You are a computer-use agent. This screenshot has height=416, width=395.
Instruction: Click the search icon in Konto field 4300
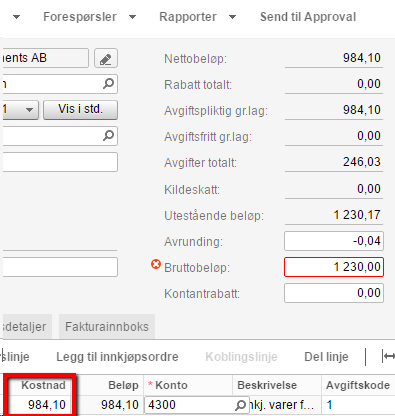pos(240,405)
